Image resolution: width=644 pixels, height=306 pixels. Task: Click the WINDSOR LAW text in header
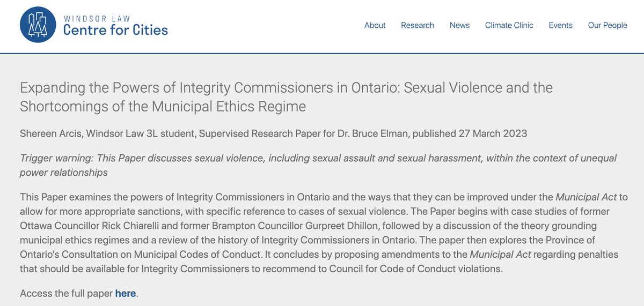pyautogui.click(x=97, y=18)
